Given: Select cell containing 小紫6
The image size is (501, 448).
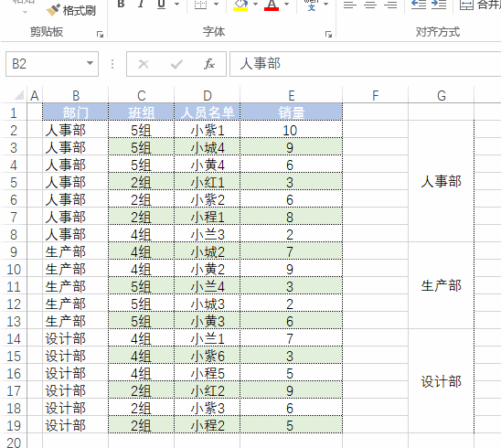Looking at the screenshot, I should point(207,356).
